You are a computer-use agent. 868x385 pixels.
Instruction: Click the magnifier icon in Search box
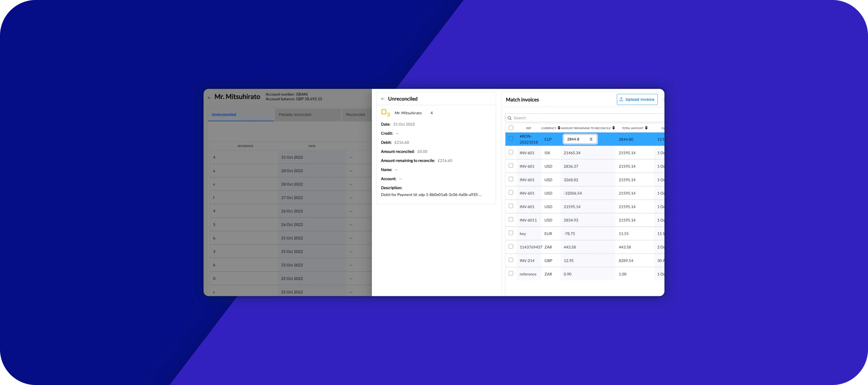(510, 118)
